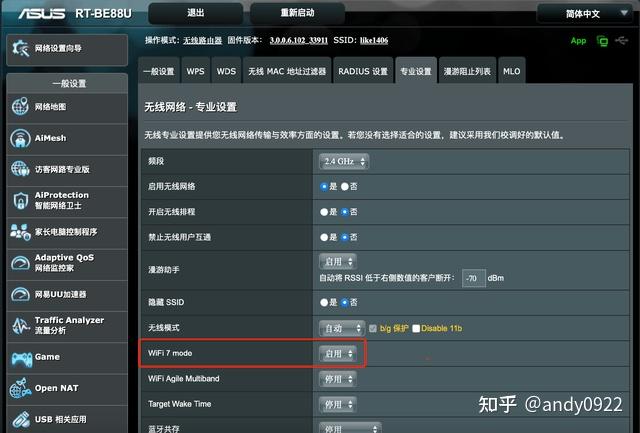Select Yes for hide SSID

(324, 302)
